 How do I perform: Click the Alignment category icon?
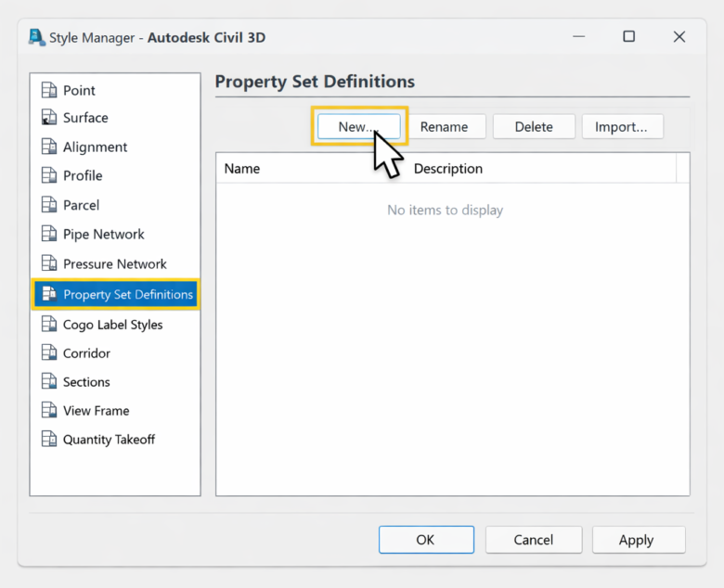(x=49, y=147)
